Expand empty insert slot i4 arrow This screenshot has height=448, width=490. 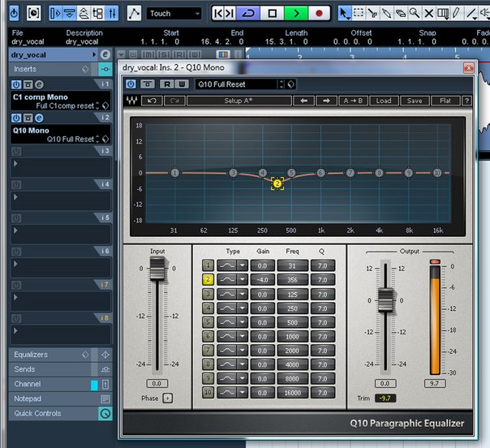coord(15,197)
